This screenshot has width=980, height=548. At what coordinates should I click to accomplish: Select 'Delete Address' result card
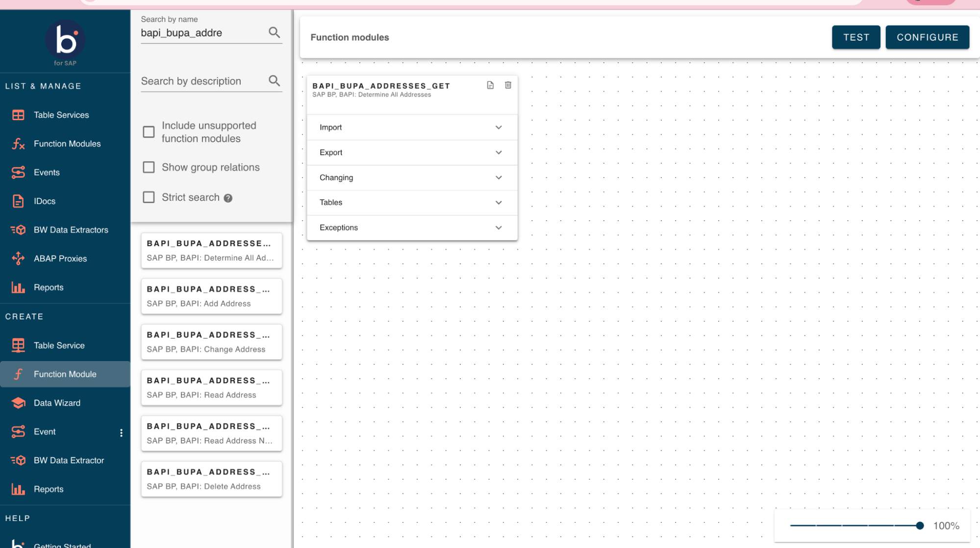coord(211,478)
